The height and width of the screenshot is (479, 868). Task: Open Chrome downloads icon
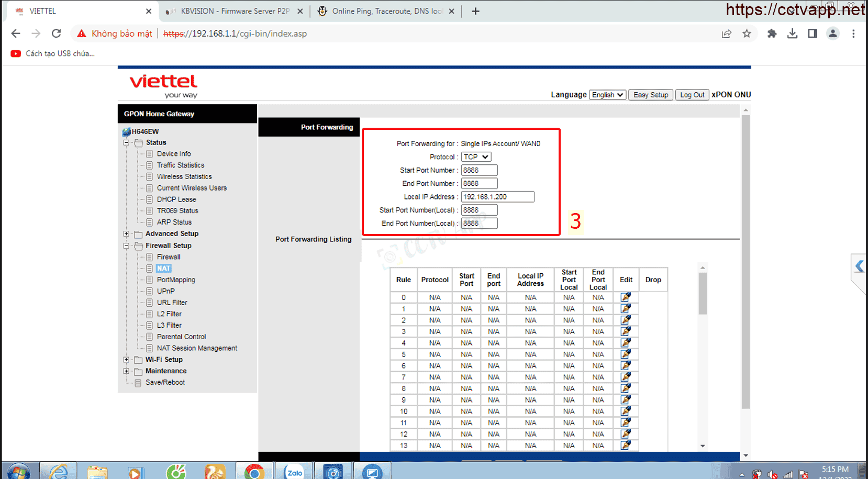click(x=792, y=34)
